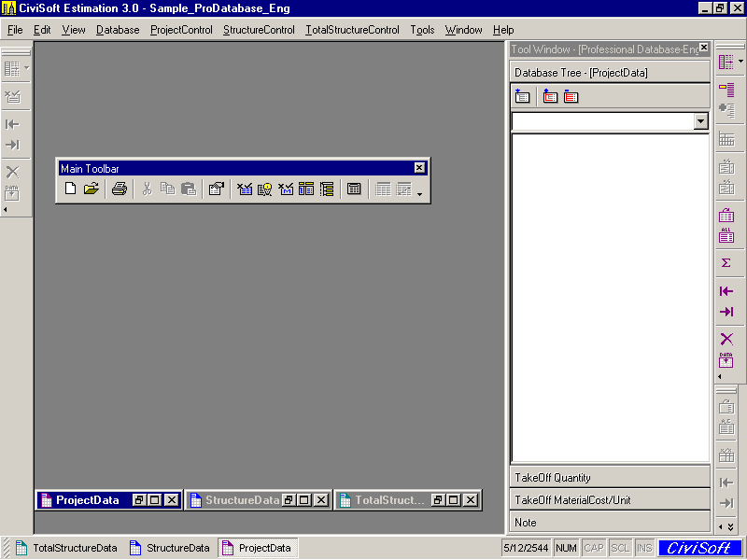Open the Database Tree combo box dropdown
747x560 pixels.
coord(700,121)
